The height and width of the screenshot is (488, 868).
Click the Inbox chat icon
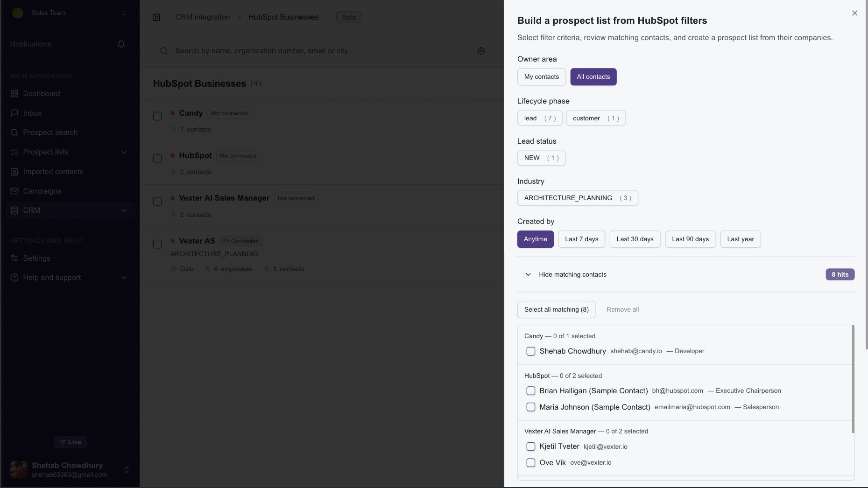pyautogui.click(x=14, y=113)
